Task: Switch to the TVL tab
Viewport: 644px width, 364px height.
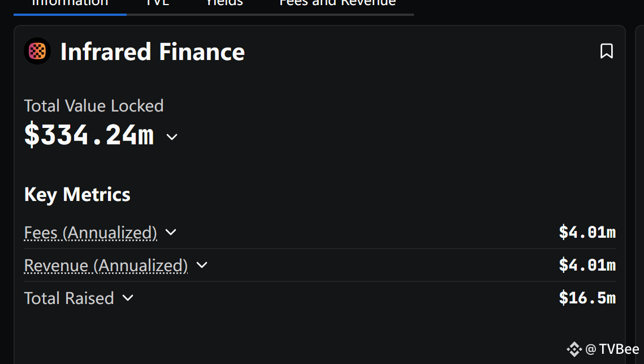Action: pyautogui.click(x=158, y=3)
